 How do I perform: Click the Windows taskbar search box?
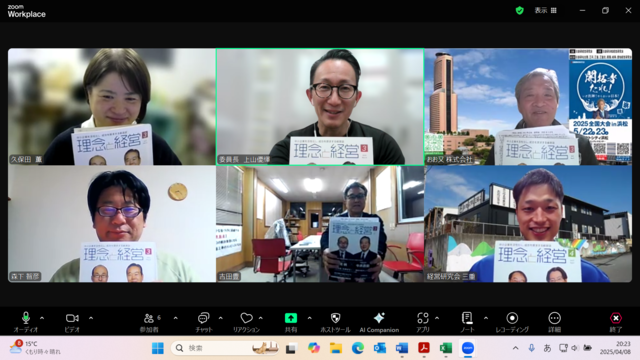click(x=225, y=348)
